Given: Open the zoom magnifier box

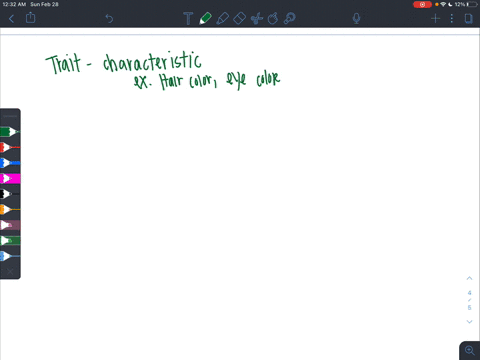Looking at the screenshot, I should click(x=470, y=351).
